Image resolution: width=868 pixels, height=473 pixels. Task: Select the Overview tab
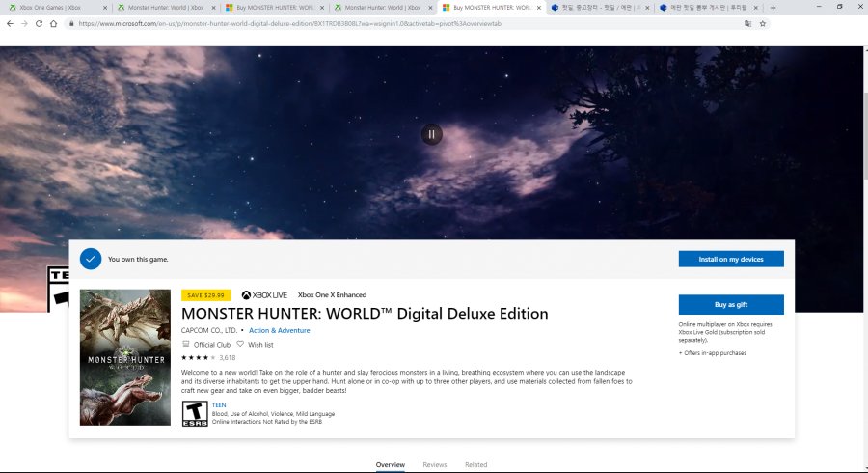391,465
